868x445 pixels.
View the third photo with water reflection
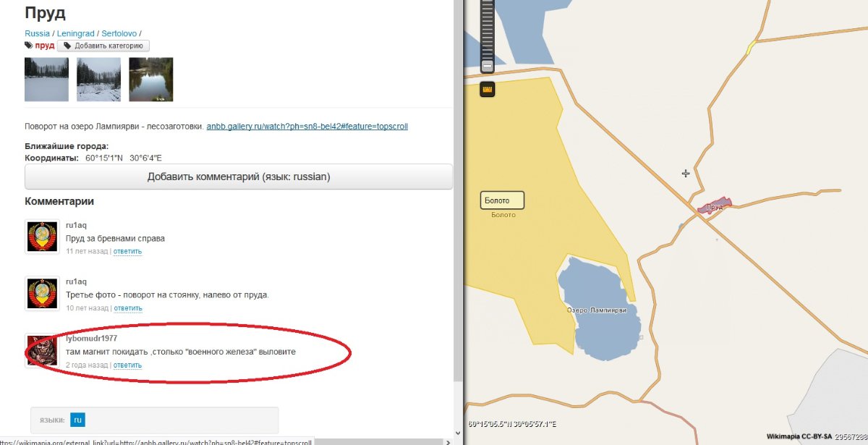(x=150, y=80)
